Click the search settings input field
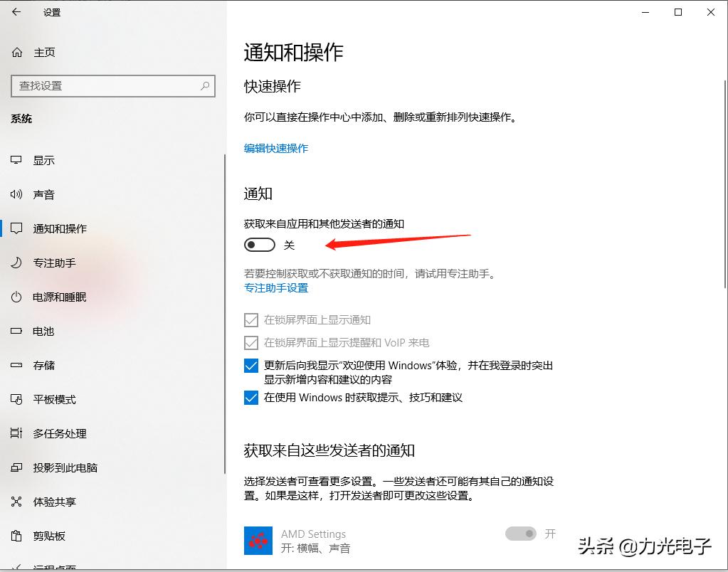The height and width of the screenshot is (572, 728). tap(112, 85)
